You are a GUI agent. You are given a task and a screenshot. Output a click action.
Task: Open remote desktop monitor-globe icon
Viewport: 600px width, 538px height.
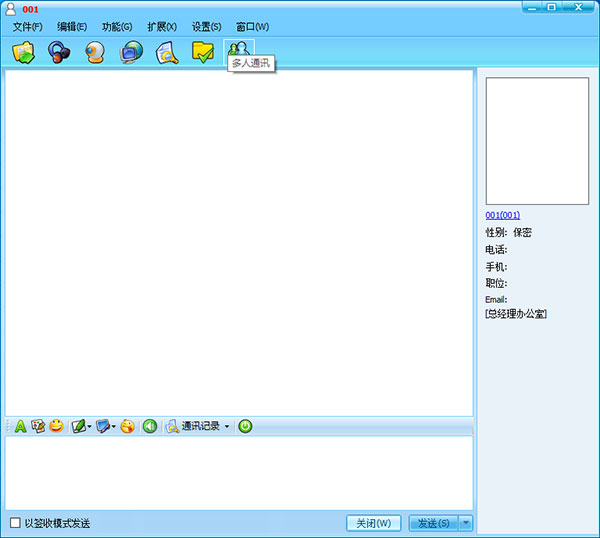coord(131,52)
